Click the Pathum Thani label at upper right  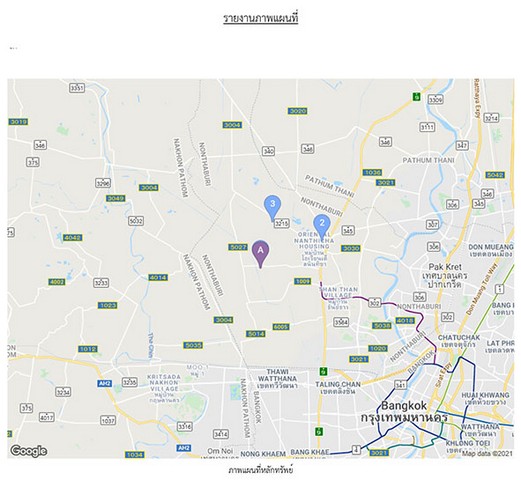coord(428,160)
